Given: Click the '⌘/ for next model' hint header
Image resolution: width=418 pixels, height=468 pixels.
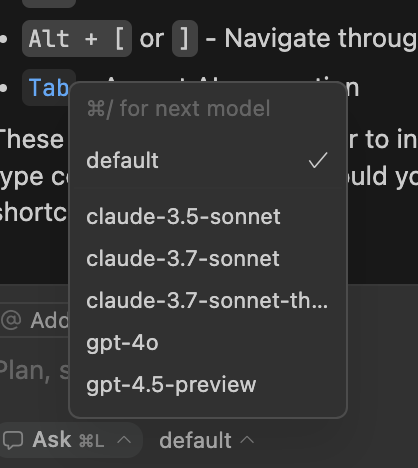Looking at the screenshot, I should (x=178, y=108).
